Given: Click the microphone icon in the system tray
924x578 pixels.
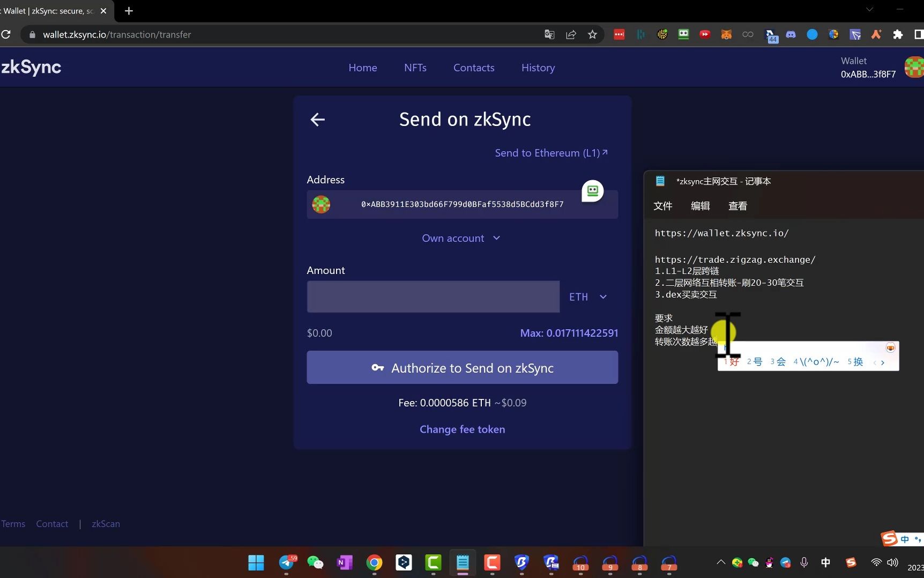Looking at the screenshot, I should tap(804, 562).
